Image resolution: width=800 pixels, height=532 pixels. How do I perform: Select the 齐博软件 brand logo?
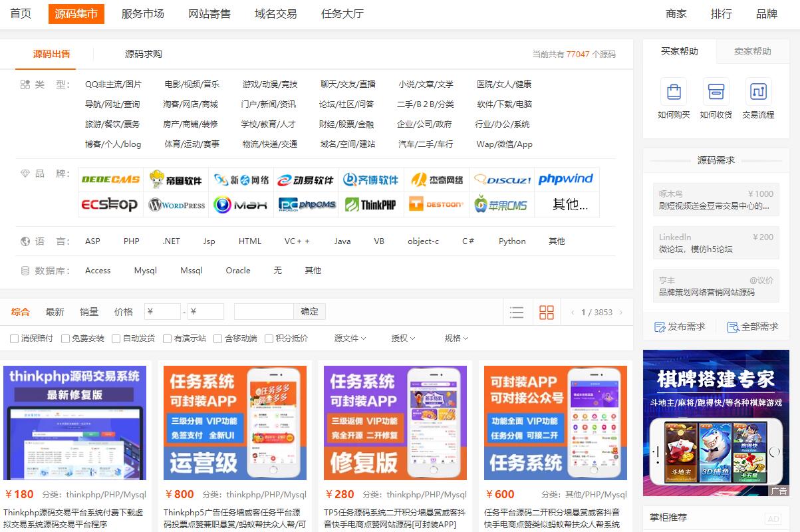(371, 180)
